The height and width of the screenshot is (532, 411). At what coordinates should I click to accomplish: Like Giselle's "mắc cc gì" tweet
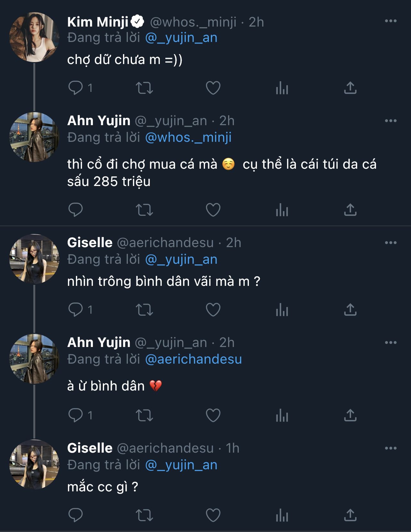pyautogui.click(x=213, y=515)
